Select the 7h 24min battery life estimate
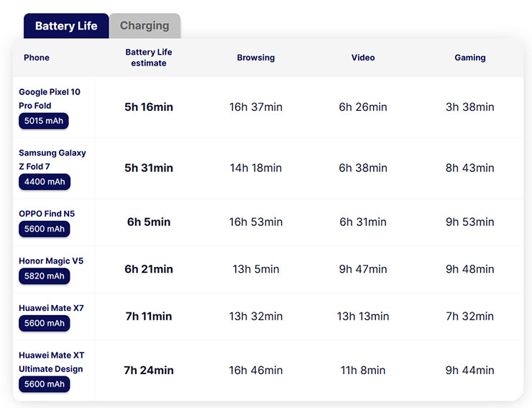Image resolution: width=532 pixels, height=408 pixels. [149, 371]
